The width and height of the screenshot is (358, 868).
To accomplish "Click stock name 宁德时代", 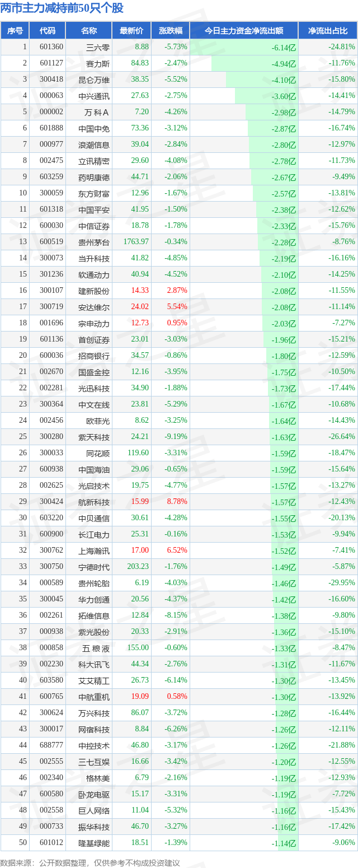I will click(94, 567).
